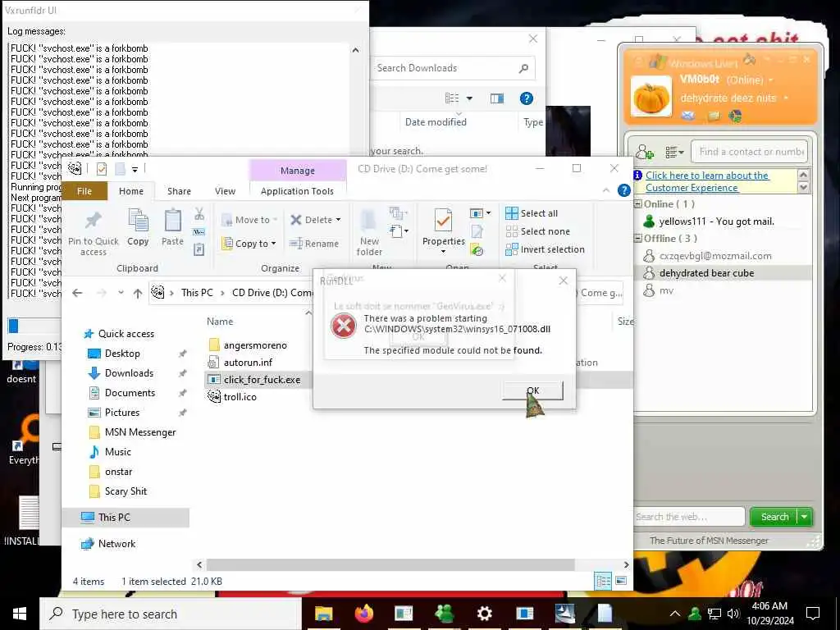Screen dimensions: 840x630
Task: Select the click_for_fuck.exe file
Action: [262, 379]
